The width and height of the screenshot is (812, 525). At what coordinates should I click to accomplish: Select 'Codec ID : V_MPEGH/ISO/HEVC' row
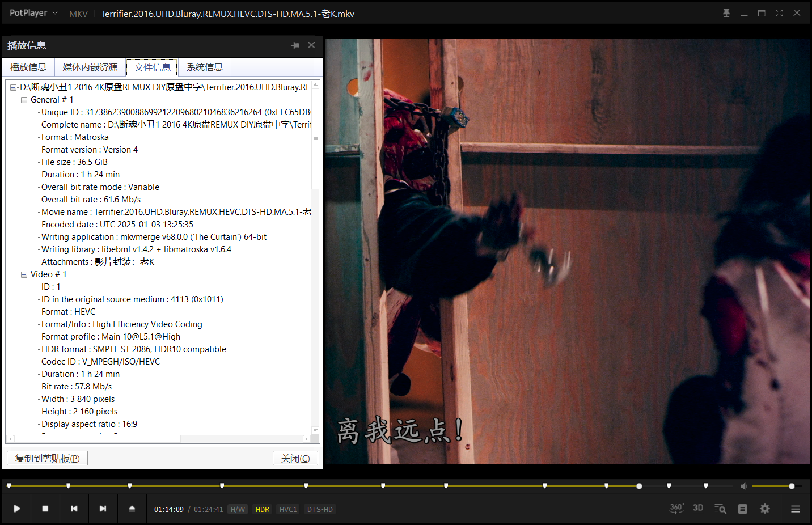pos(100,362)
